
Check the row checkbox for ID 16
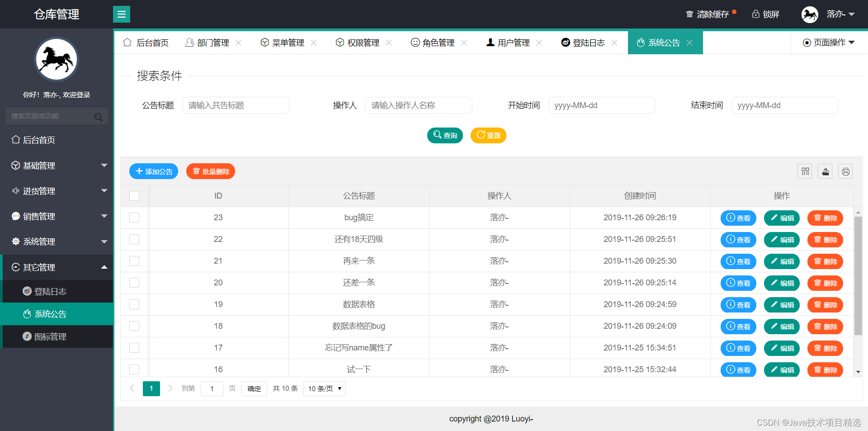(x=134, y=369)
